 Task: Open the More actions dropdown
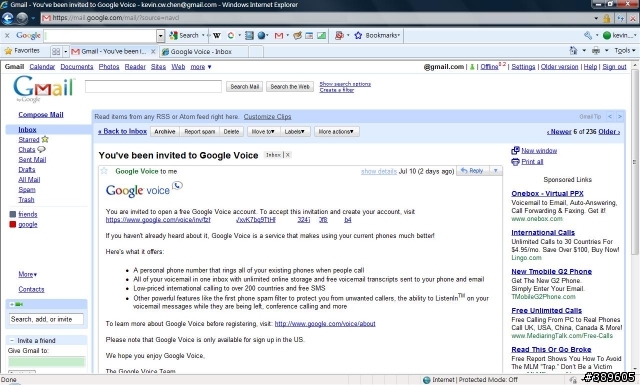pos(336,131)
